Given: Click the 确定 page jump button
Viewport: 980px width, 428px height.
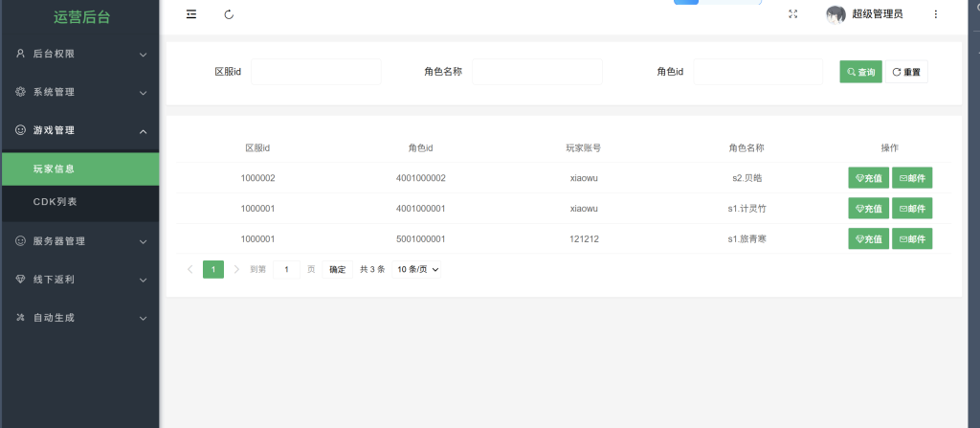Looking at the screenshot, I should click(338, 270).
